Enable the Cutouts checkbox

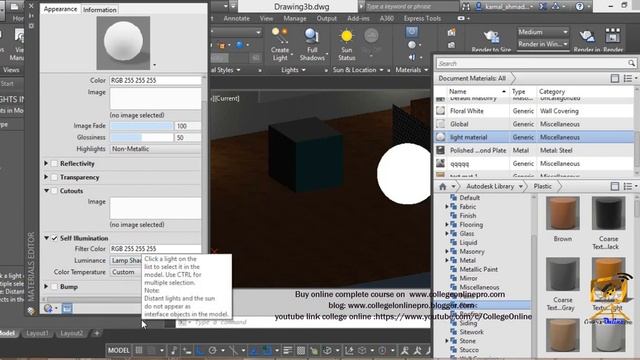pyautogui.click(x=54, y=191)
